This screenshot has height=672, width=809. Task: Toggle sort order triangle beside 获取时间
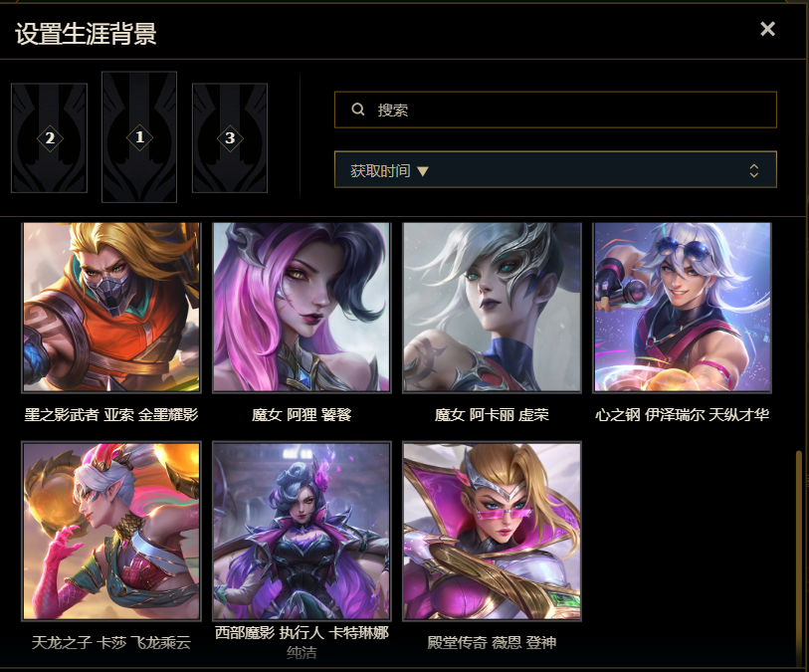423,171
